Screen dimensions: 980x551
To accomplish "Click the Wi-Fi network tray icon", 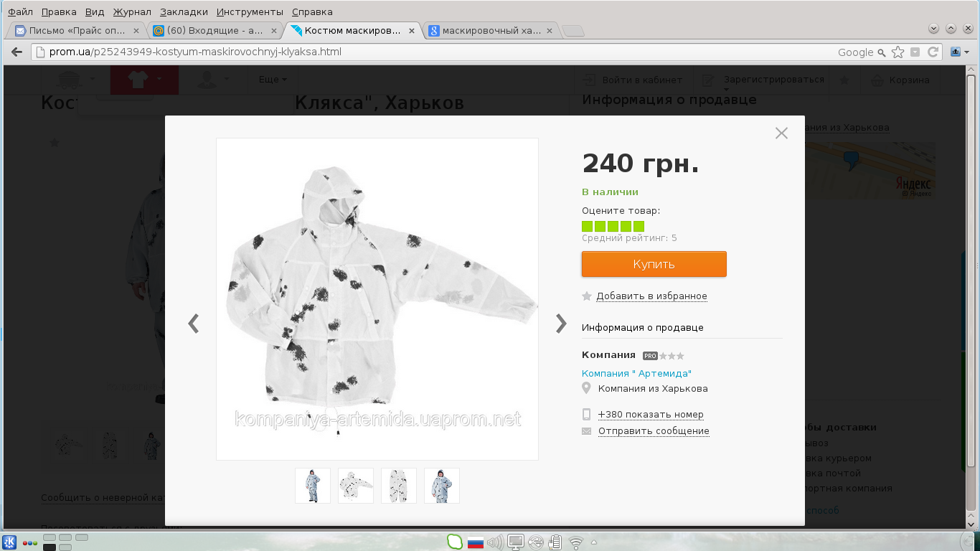I will click(x=575, y=542).
